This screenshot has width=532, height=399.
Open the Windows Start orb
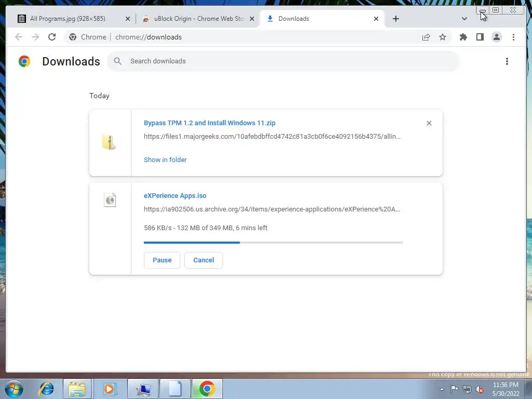click(x=14, y=389)
